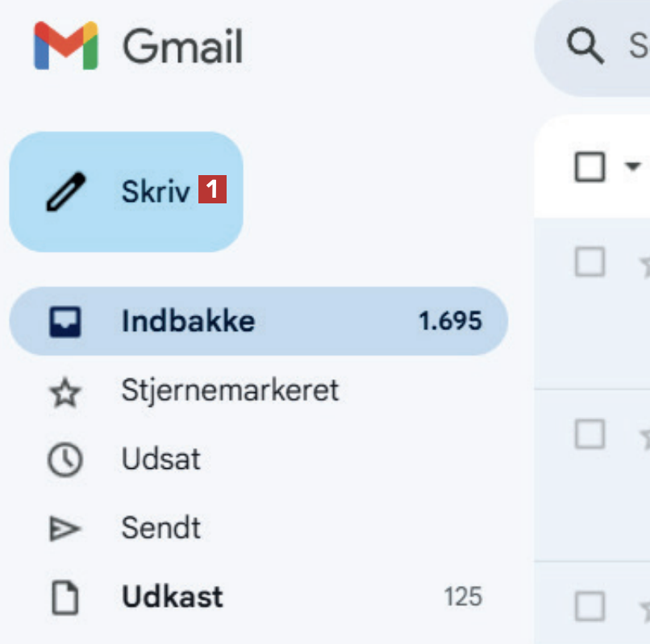Open the Stjernemarkeret folder
The width and height of the screenshot is (650, 644).
(230, 391)
